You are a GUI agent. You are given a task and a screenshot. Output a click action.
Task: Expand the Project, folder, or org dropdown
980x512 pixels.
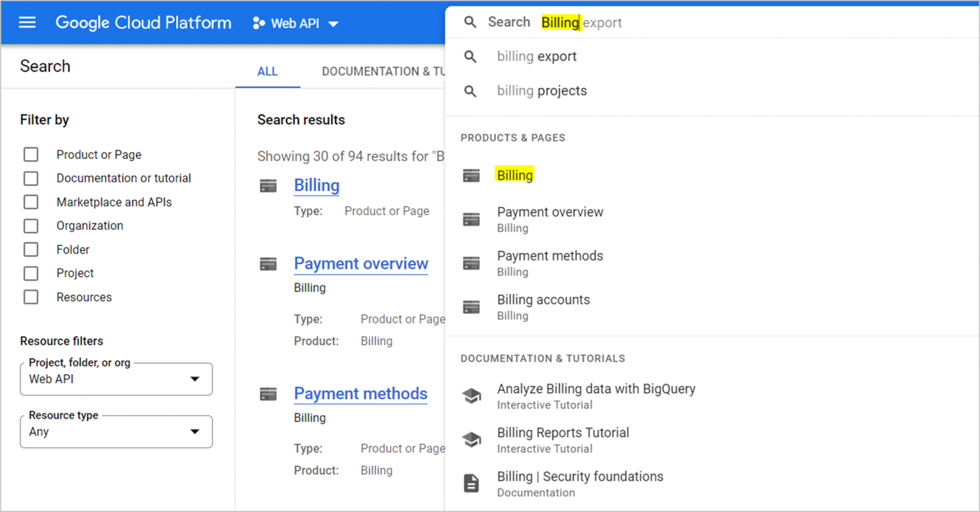[x=116, y=379]
